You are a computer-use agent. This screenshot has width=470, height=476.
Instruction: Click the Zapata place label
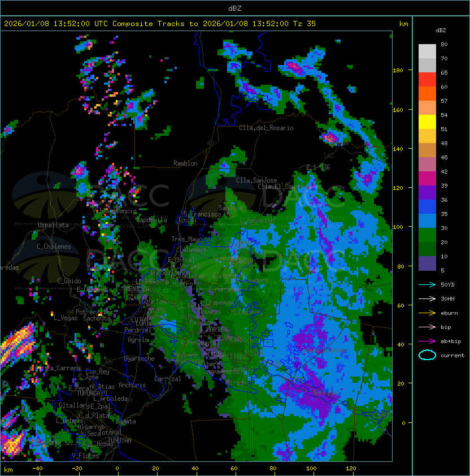point(125,421)
